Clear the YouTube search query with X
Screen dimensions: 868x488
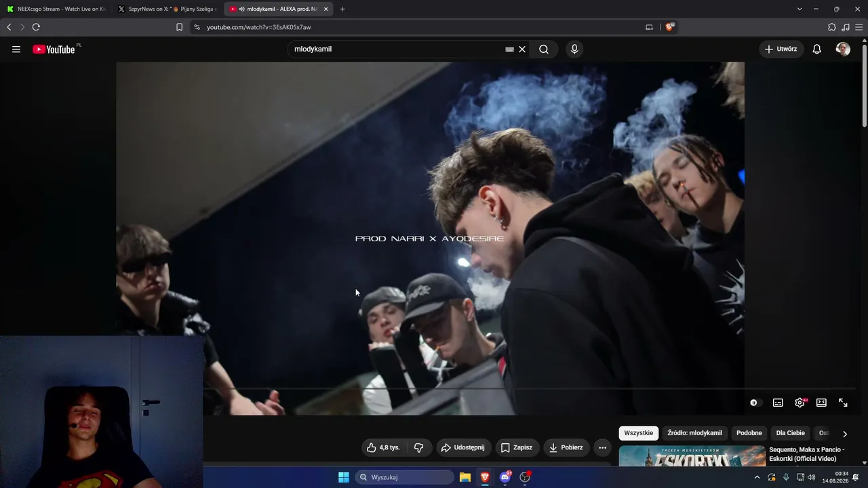pyautogui.click(x=522, y=49)
